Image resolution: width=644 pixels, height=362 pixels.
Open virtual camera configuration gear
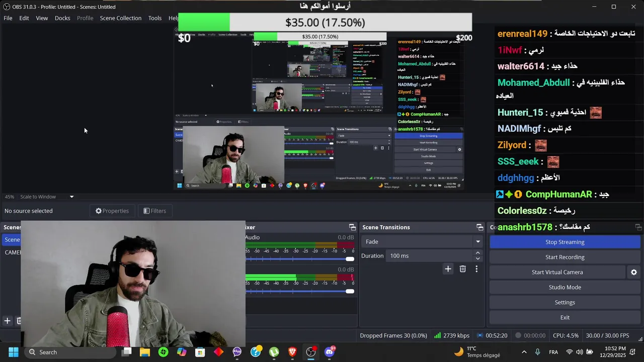coord(634,272)
